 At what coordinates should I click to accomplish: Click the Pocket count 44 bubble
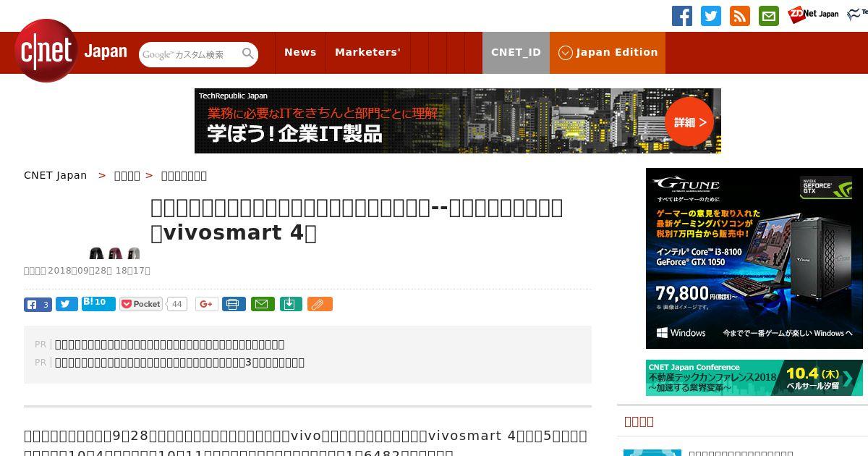(x=176, y=304)
